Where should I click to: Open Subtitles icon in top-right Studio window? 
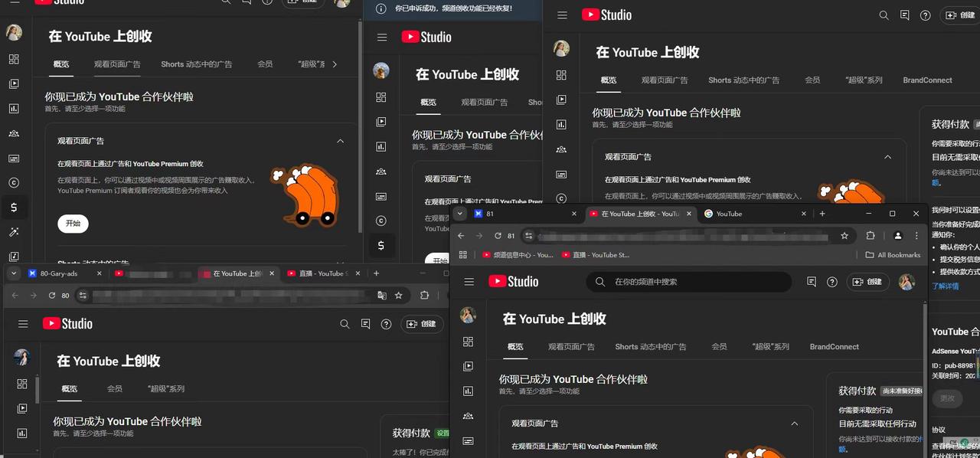tap(561, 175)
